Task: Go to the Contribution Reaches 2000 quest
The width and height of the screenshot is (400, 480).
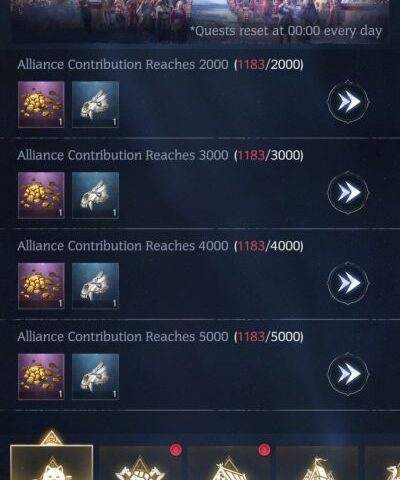Action: 348,102
